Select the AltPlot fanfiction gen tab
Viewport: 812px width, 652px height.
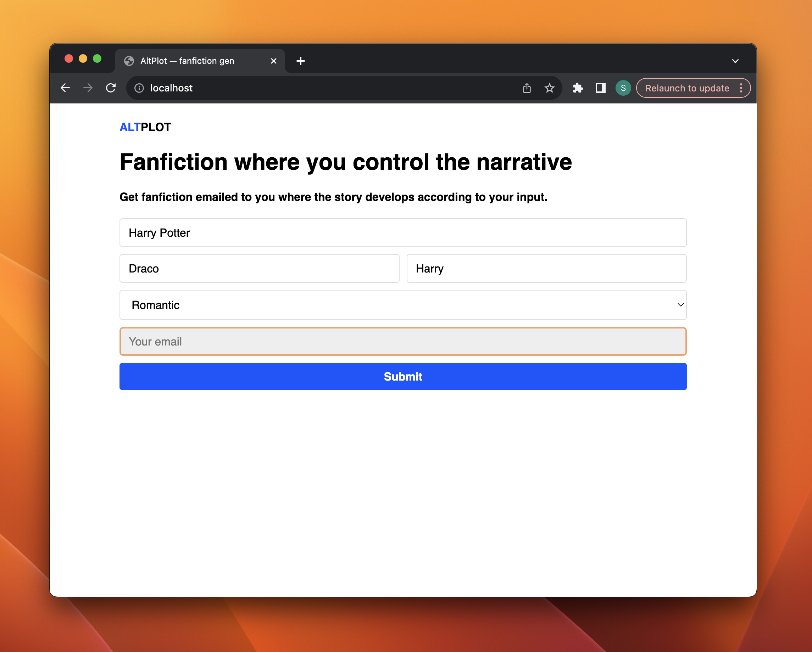tap(187, 61)
